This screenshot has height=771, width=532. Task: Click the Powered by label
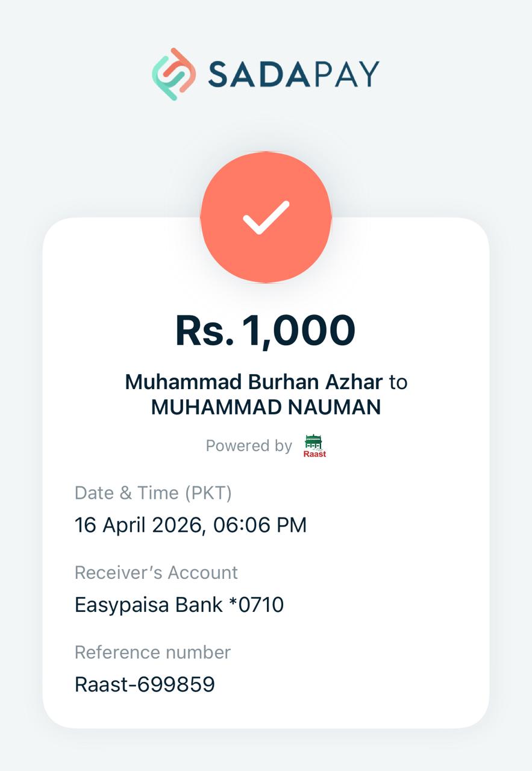(x=249, y=446)
